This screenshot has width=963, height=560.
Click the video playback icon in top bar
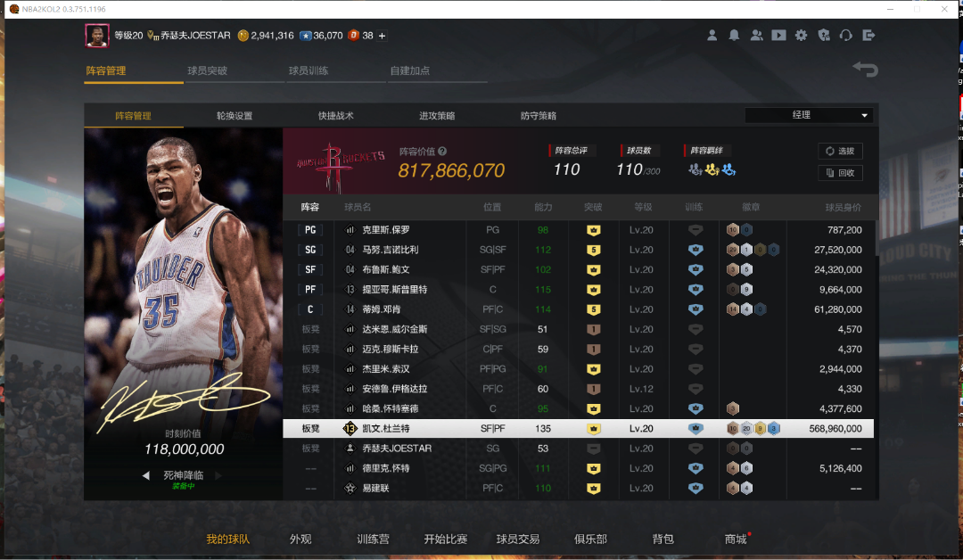(778, 36)
